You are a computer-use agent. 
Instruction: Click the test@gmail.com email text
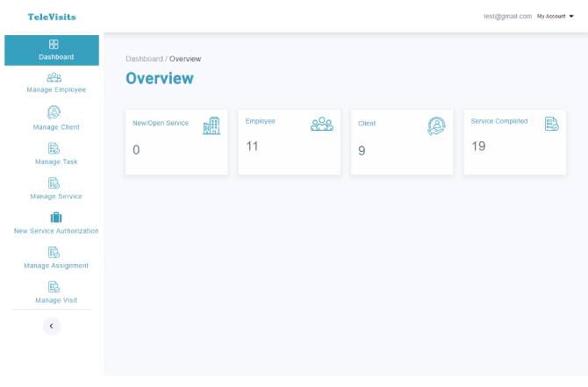[508, 16]
